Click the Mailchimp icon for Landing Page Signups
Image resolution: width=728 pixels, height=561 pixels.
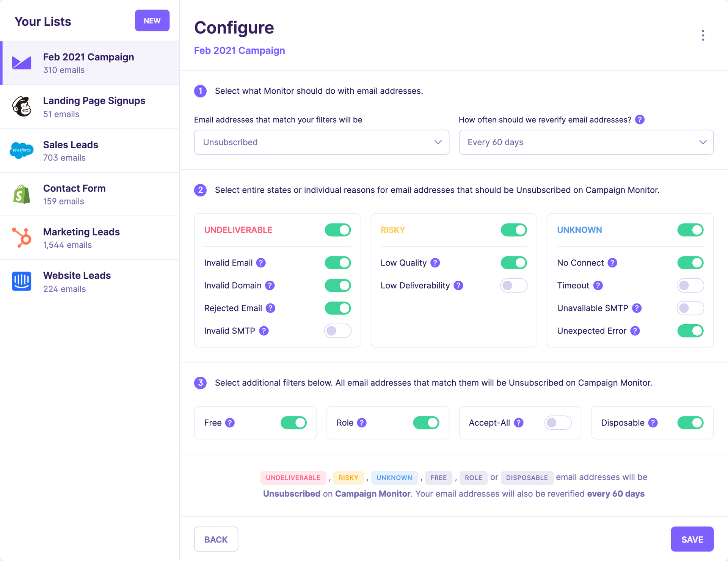click(22, 107)
